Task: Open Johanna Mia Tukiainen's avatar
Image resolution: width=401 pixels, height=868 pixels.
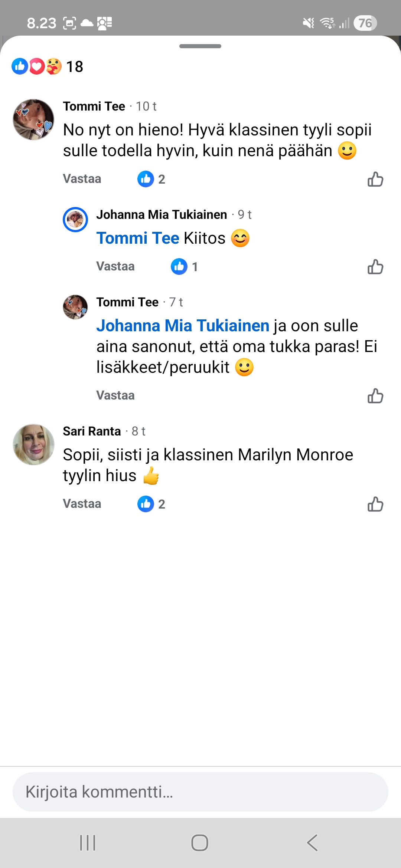Action: 75,220
